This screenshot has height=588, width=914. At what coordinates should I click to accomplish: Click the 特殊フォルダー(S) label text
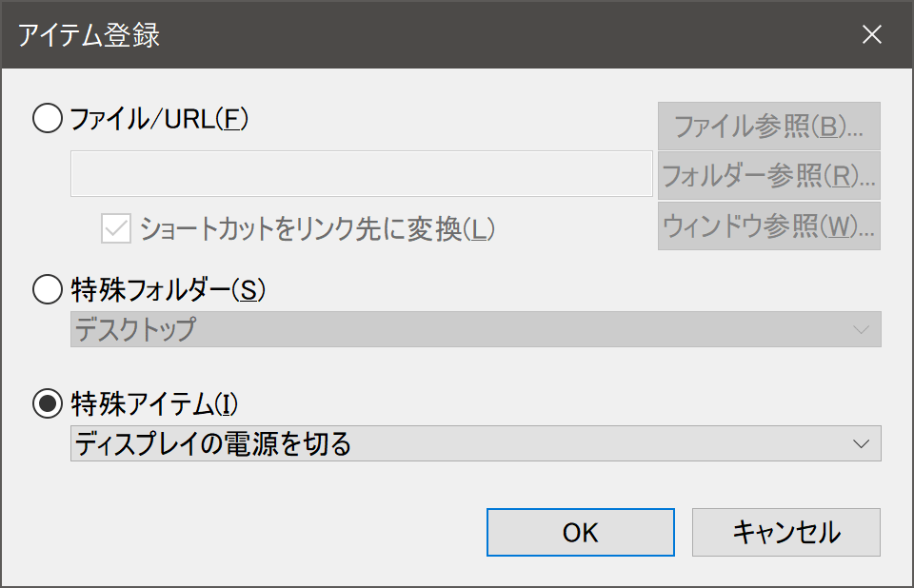point(167,290)
